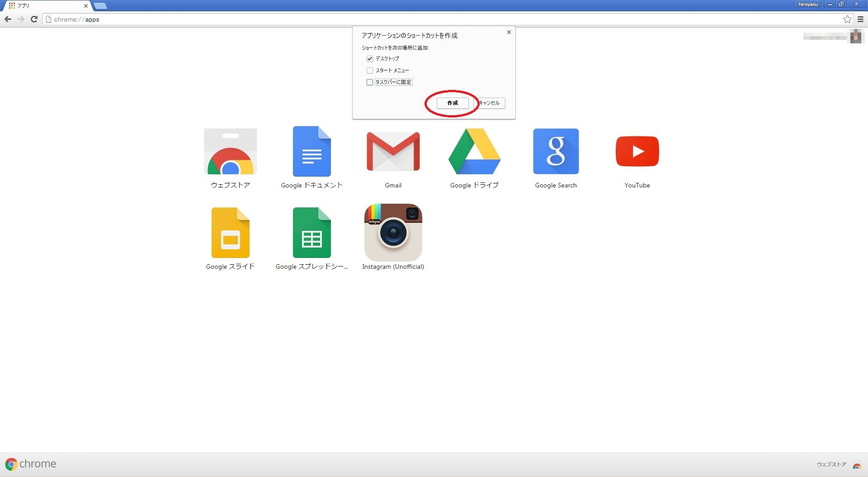Viewport: 868px width, 477px height.
Task: Open the Gmail app icon
Action: click(x=393, y=151)
